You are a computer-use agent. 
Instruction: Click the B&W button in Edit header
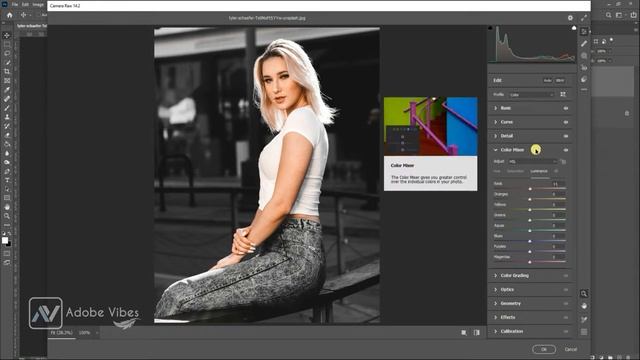pos(560,80)
